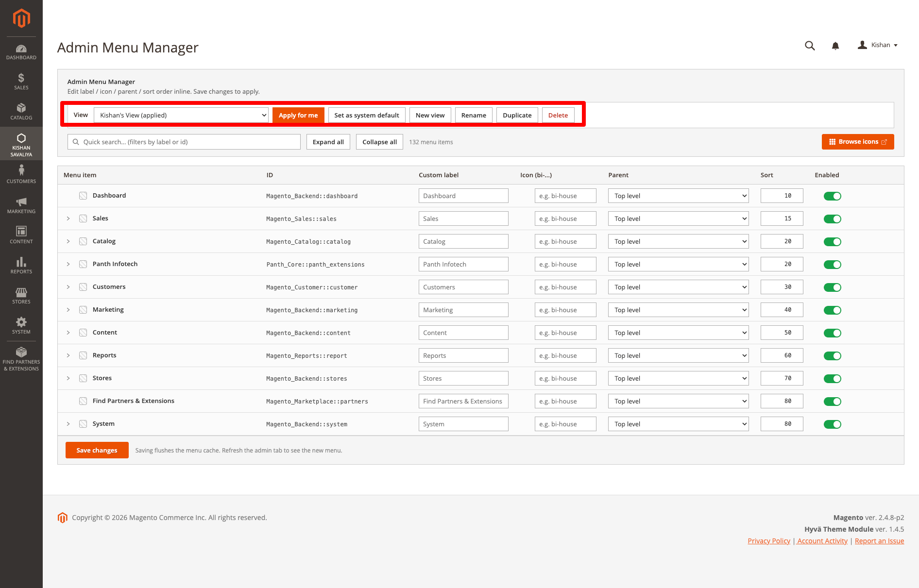Delete the current view
The image size is (919, 588).
pyautogui.click(x=558, y=115)
